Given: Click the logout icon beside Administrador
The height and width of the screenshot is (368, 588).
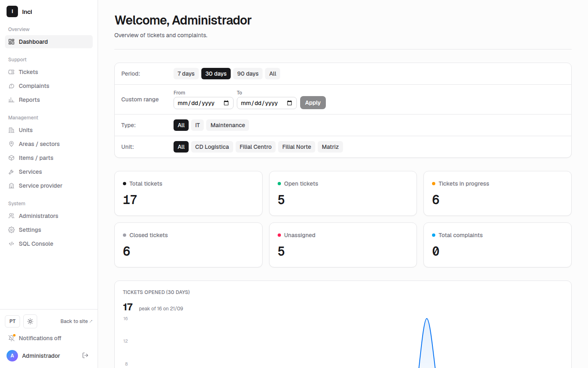Looking at the screenshot, I should pos(85,355).
